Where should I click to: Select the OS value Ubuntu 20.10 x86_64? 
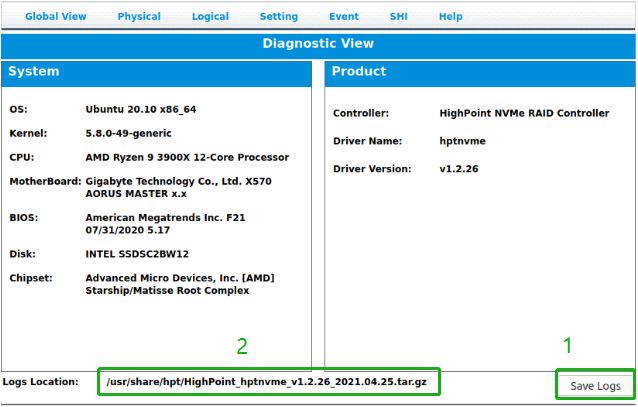[x=141, y=109]
